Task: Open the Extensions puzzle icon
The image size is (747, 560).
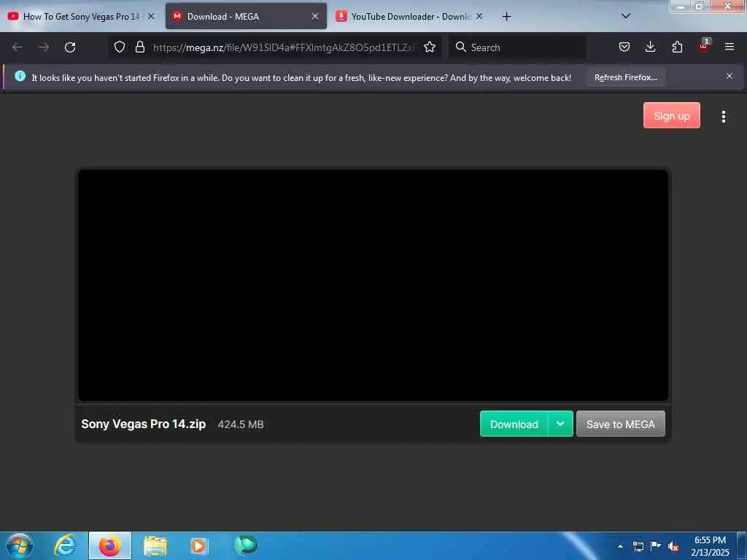Action: pyautogui.click(x=677, y=47)
